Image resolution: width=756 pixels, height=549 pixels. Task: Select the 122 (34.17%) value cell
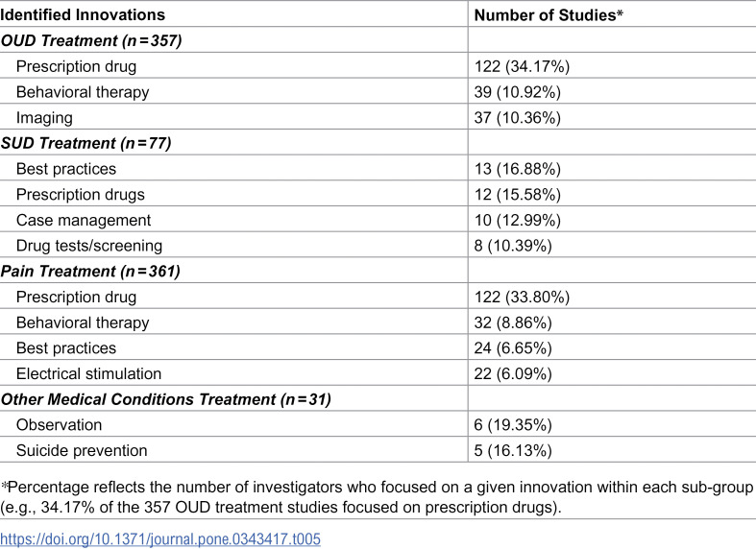(x=522, y=66)
